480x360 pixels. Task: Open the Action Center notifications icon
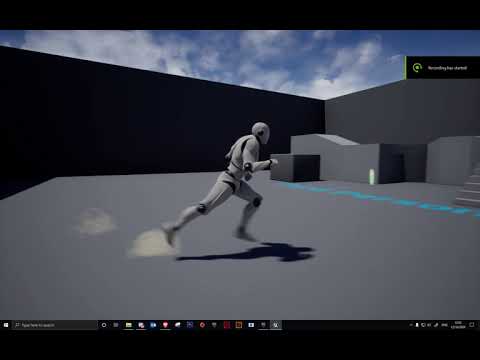click(x=472, y=325)
